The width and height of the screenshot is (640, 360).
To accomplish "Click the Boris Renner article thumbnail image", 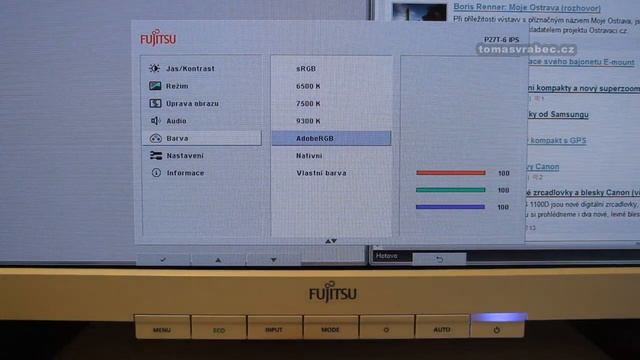I will tap(420, 12).
